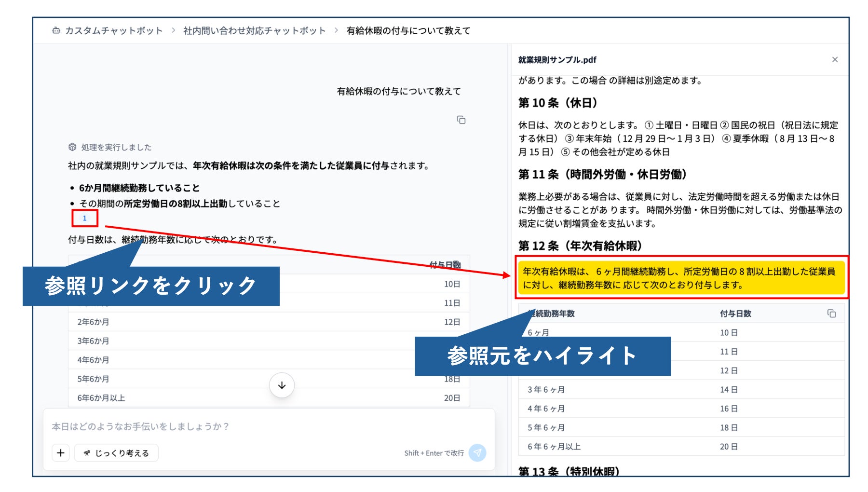Viewport: 868px width, 492px height.
Task: Click the 有給休暇の付与について教えて breadcrumb title
Action: pyautogui.click(x=408, y=30)
